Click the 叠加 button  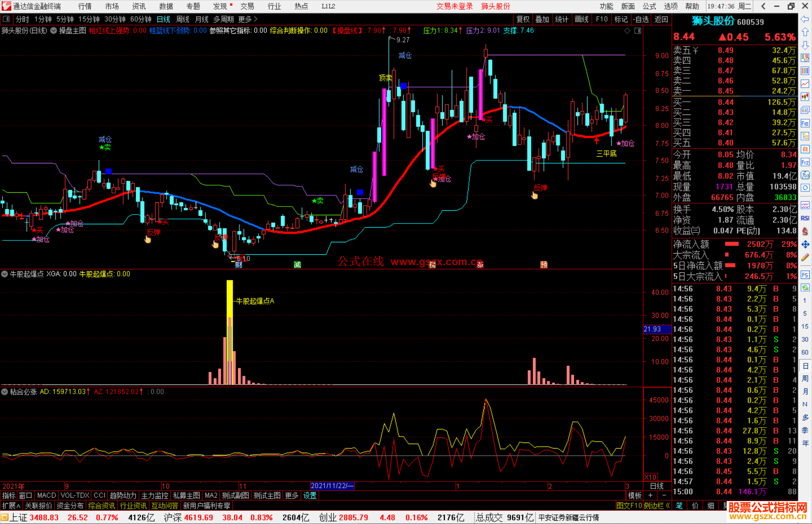[x=542, y=19]
